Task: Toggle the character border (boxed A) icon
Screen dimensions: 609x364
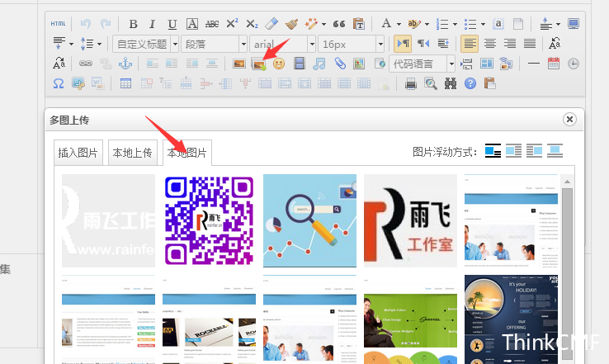Action: click(x=192, y=24)
